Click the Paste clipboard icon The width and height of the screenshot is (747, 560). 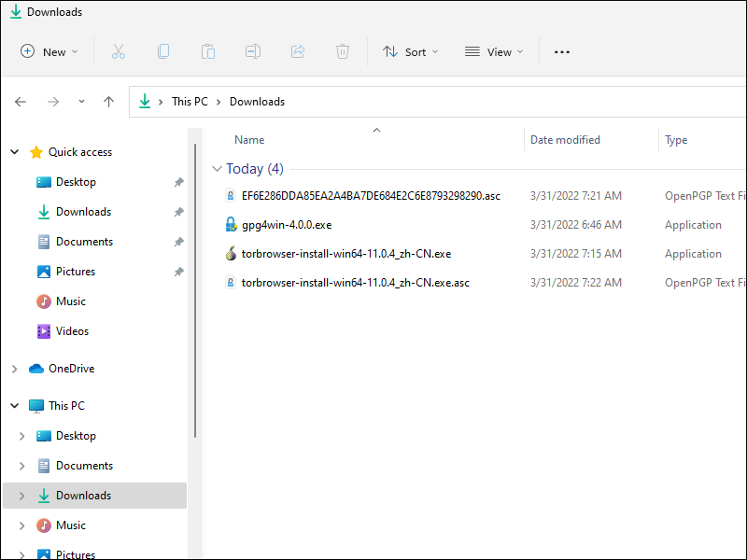tap(208, 52)
